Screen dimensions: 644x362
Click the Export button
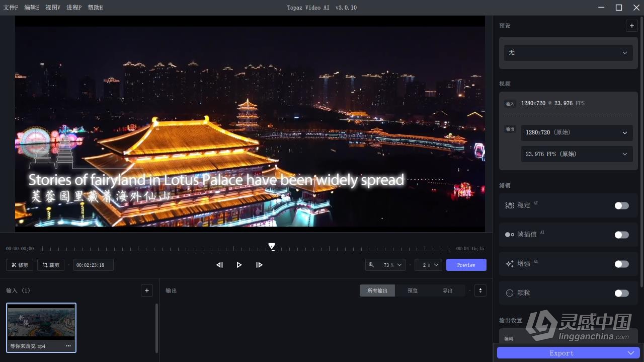[561, 352]
